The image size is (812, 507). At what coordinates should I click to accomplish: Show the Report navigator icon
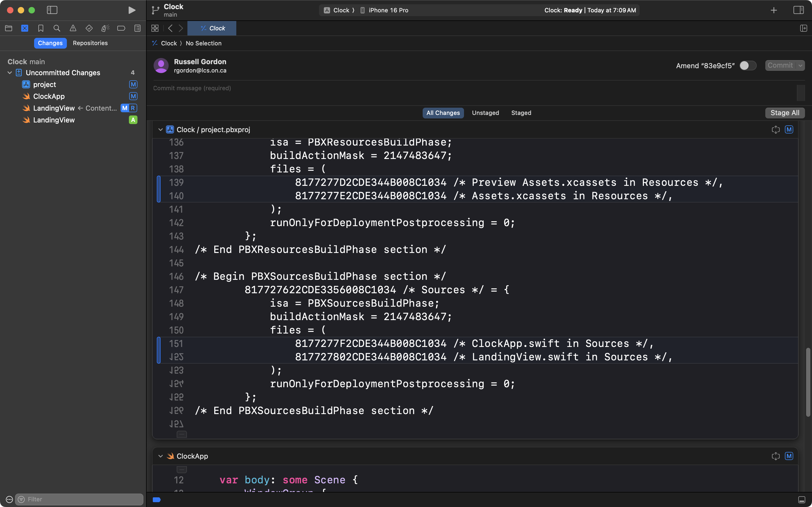(x=137, y=28)
